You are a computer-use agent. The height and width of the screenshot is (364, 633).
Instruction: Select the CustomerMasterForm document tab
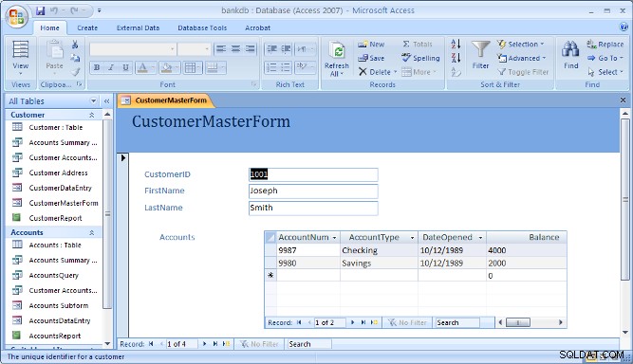click(166, 100)
